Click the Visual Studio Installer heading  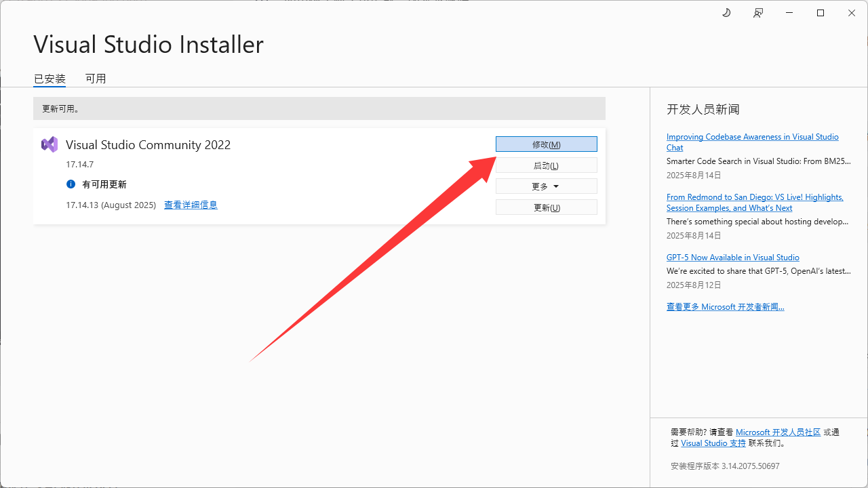pos(149,45)
